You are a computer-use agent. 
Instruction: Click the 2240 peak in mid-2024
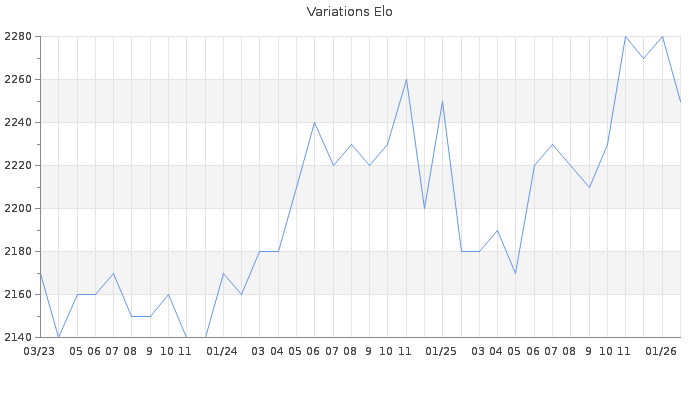(314, 123)
